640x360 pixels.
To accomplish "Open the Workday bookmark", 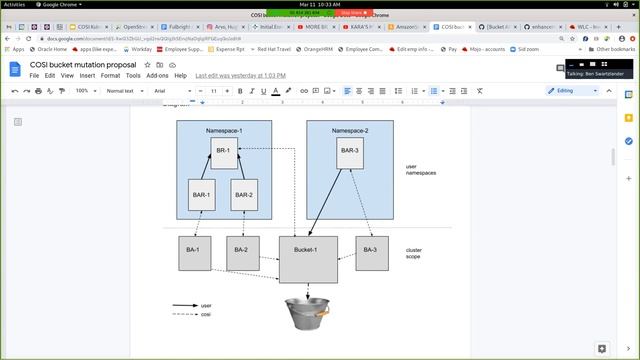I will click(138, 49).
